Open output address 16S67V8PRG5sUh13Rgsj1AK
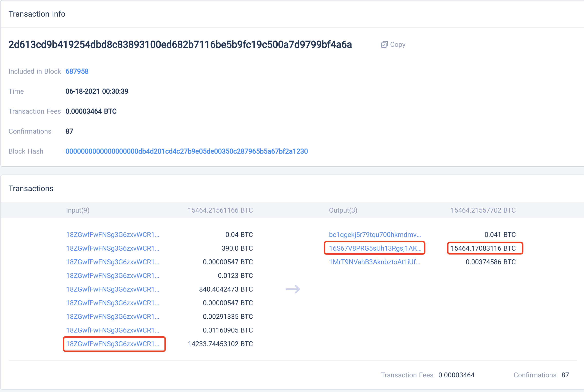Viewport: 584px width, 392px height. pos(375,248)
